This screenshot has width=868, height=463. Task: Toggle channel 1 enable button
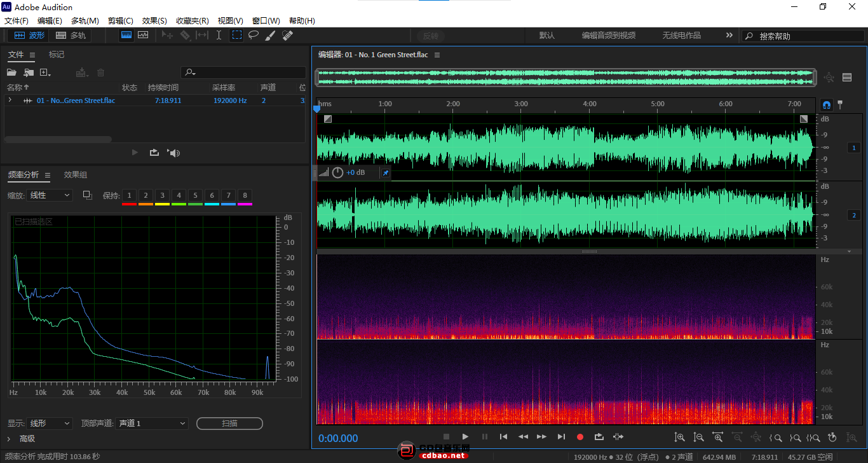[x=854, y=148]
